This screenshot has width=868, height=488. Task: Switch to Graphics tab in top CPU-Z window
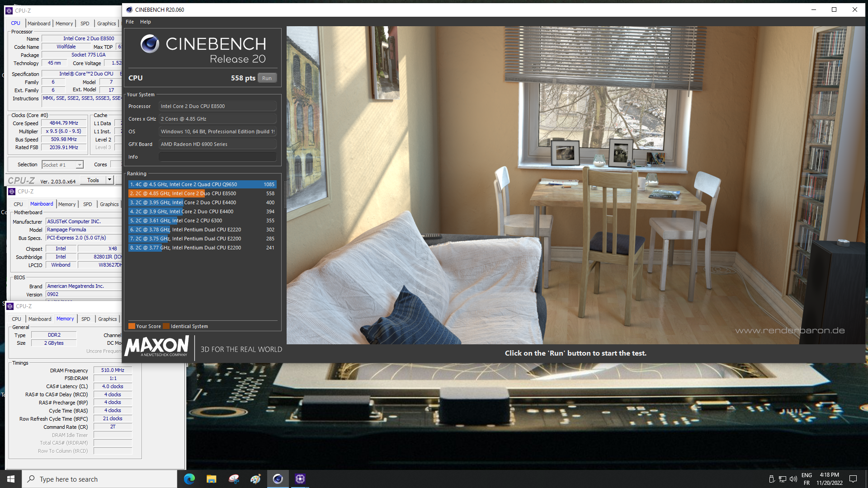click(107, 23)
